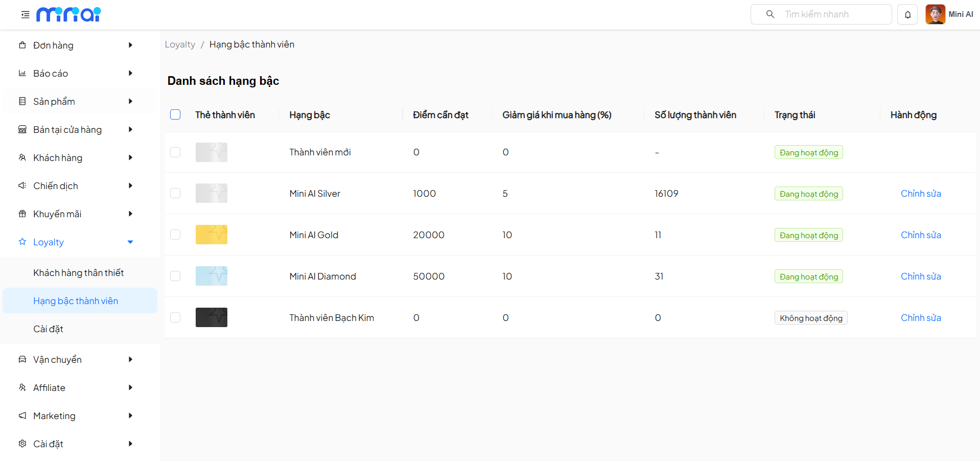The height and width of the screenshot is (461, 980).
Task: Click the Mini AI user avatar
Action: [x=935, y=14]
